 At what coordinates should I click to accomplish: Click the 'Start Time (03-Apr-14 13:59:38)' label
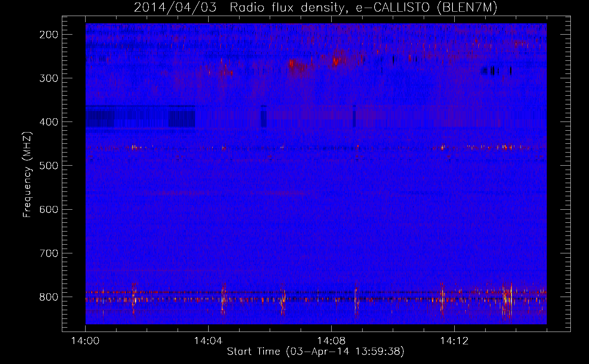pos(316,352)
